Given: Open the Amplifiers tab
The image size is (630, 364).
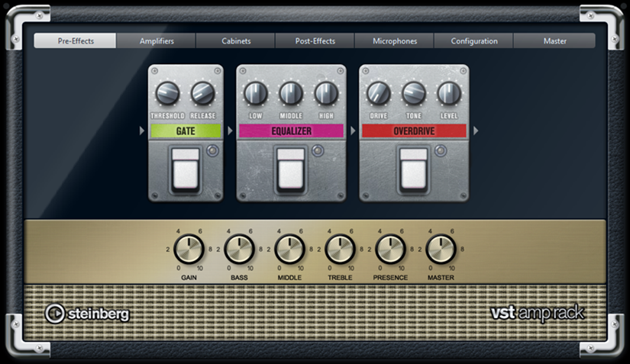Looking at the screenshot, I should pos(157,41).
